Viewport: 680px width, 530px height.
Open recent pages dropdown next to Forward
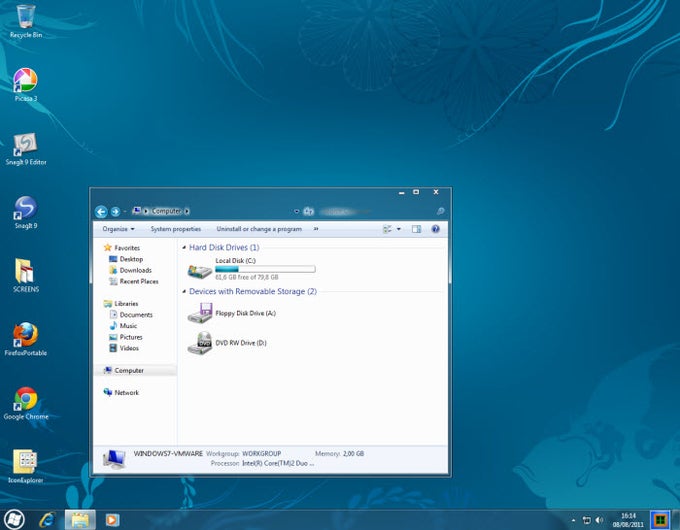(124, 212)
